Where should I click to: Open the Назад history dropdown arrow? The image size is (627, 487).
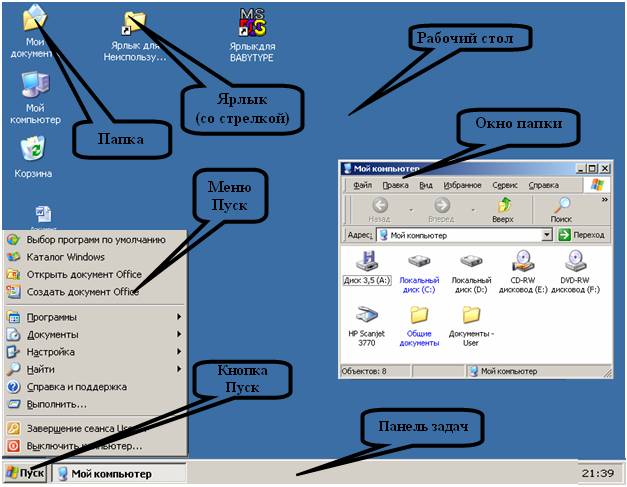pyautogui.click(x=411, y=210)
